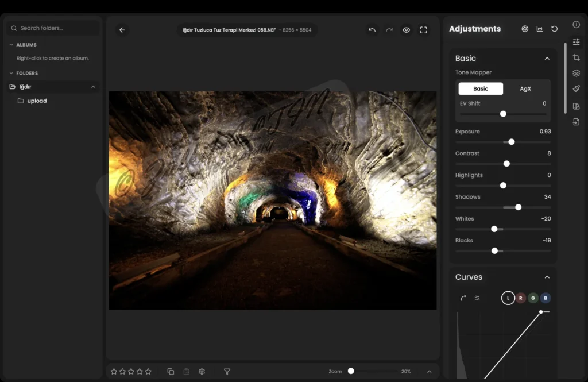Undo the last adjustment
This screenshot has height=382, width=588.
(372, 30)
